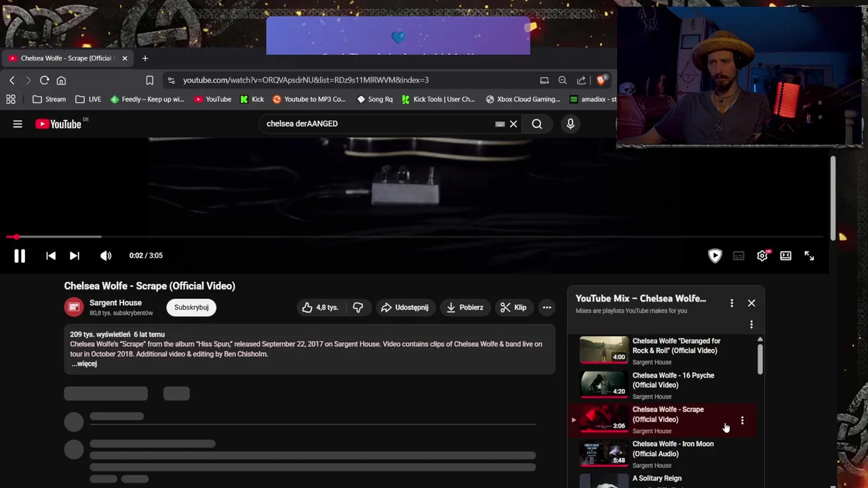Click the address bar URL
The height and width of the screenshot is (488, 868).
306,80
